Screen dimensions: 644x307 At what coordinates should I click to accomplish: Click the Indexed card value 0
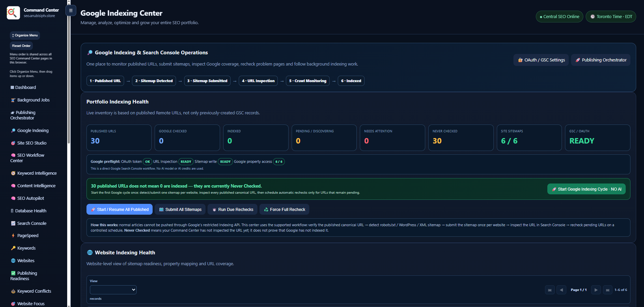(x=230, y=141)
